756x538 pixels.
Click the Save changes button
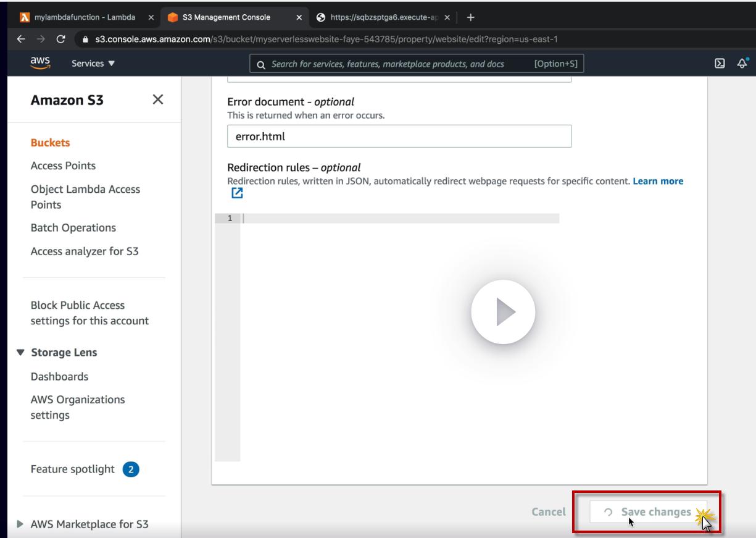click(648, 512)
